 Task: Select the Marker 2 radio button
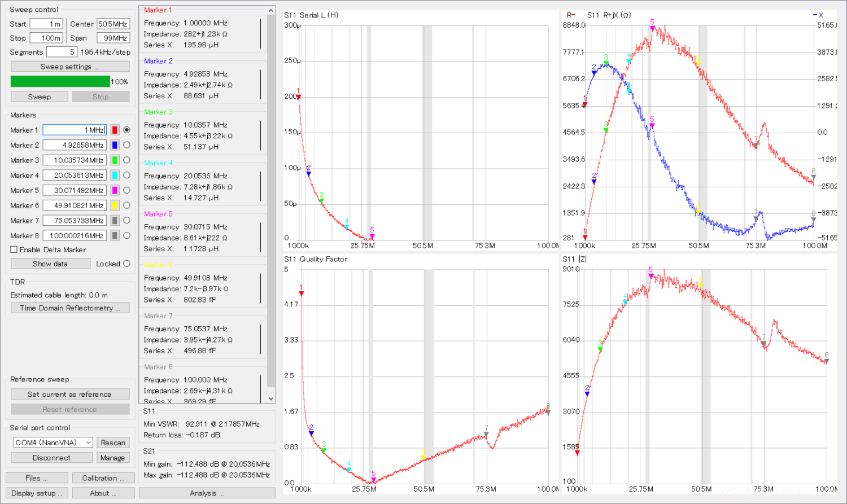(x=126, y=145)
